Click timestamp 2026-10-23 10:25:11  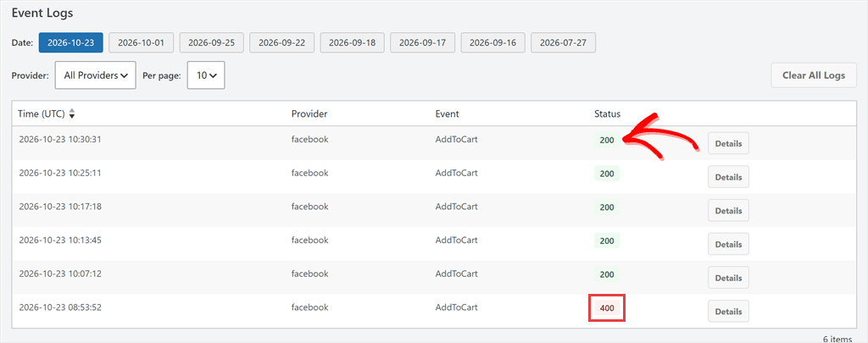click(x=60, y=173)
